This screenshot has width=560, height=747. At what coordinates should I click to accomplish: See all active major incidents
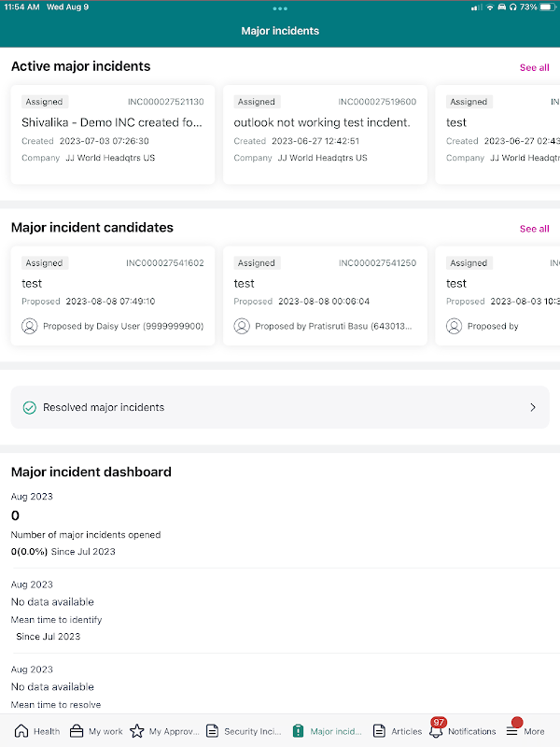tap(534, 67)
